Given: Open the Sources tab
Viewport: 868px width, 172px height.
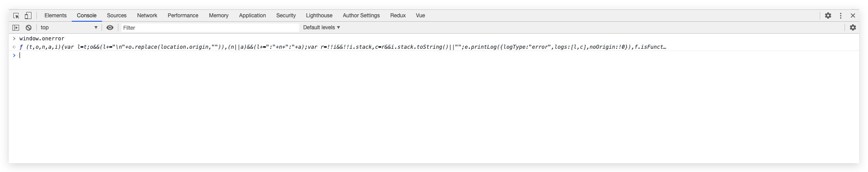Looking at the screenshot, I should pos(117,16).
